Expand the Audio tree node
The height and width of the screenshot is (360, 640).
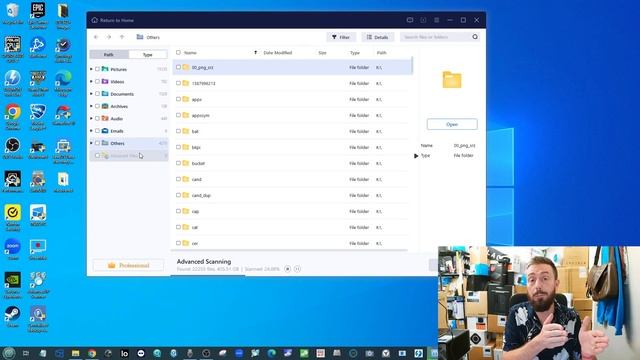coord(91,118)
